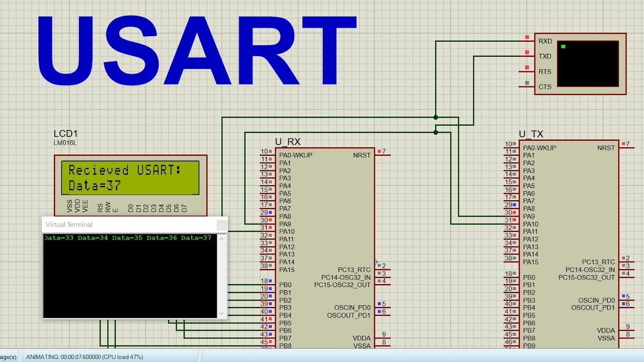Click the Virtual Terminal scrollbar up arrow

[222, 238]
